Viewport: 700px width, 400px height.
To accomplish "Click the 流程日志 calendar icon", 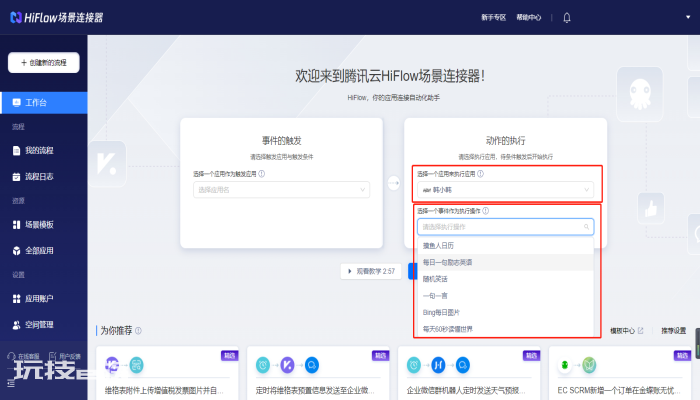I will (17, 177).
